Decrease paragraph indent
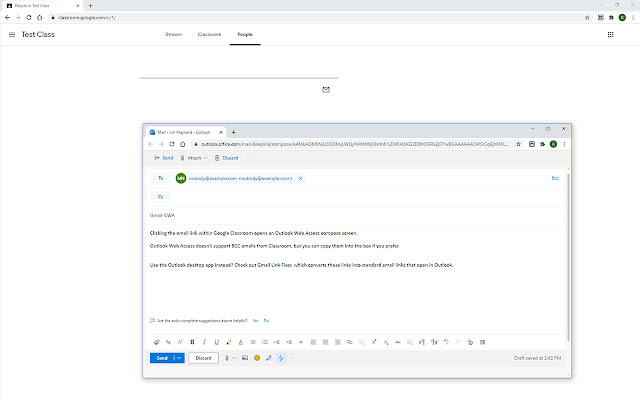Viewport: 640px width, 400px height. pos(277,342)
